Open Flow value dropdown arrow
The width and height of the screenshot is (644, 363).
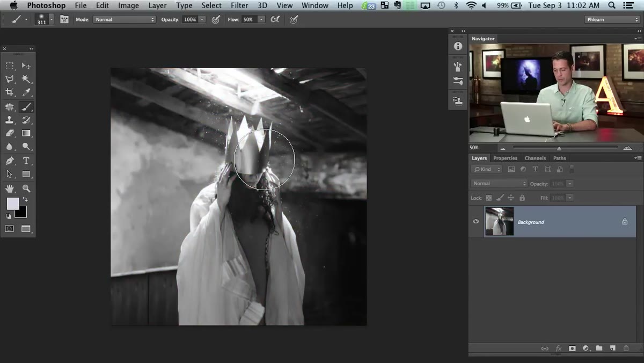261,19
